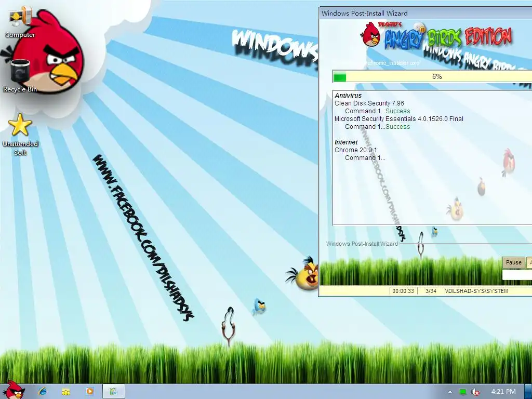Select the Chrome 20.0.1 entry

coord(355,150)
